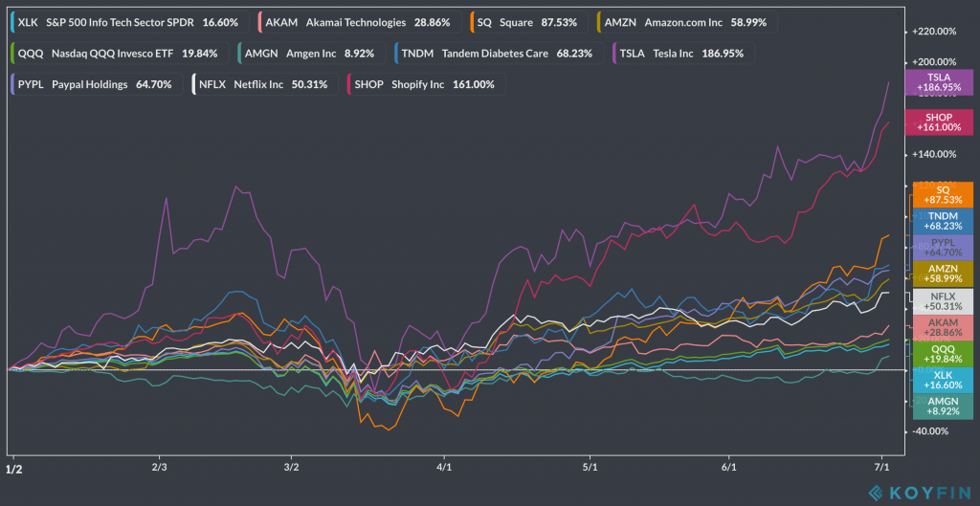Click the white NFLX +50.31% axis tag
The image size is (980, 506).
(942, 301)
